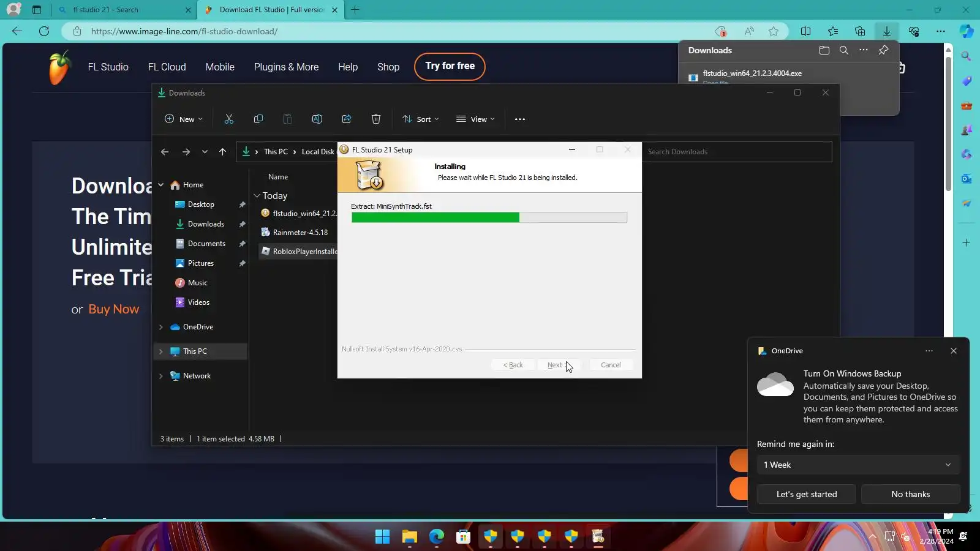The image size is (980, 551).
Task: Click the Copy icon in File Explorer toolbar
Action: point(258,119)
